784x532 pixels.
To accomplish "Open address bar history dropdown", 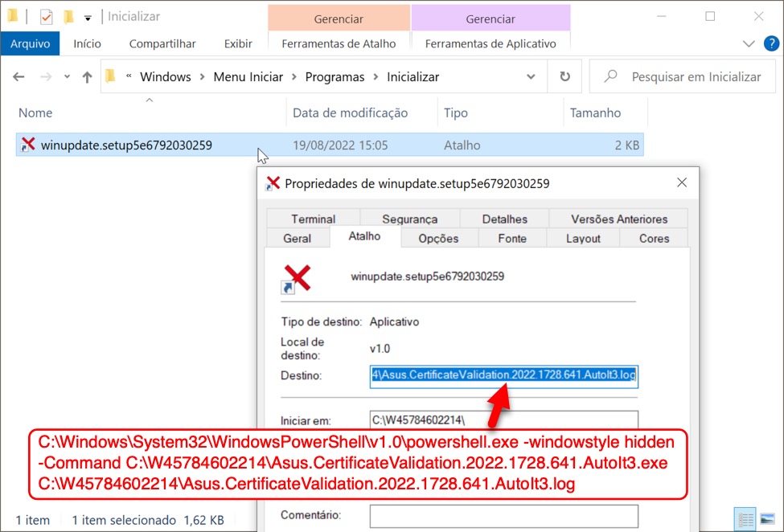I will pos(531,77).
